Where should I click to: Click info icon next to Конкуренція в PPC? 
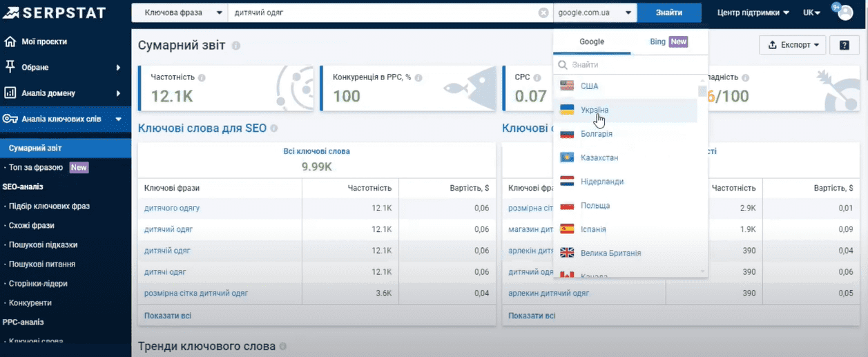click(x=418, y=78)
